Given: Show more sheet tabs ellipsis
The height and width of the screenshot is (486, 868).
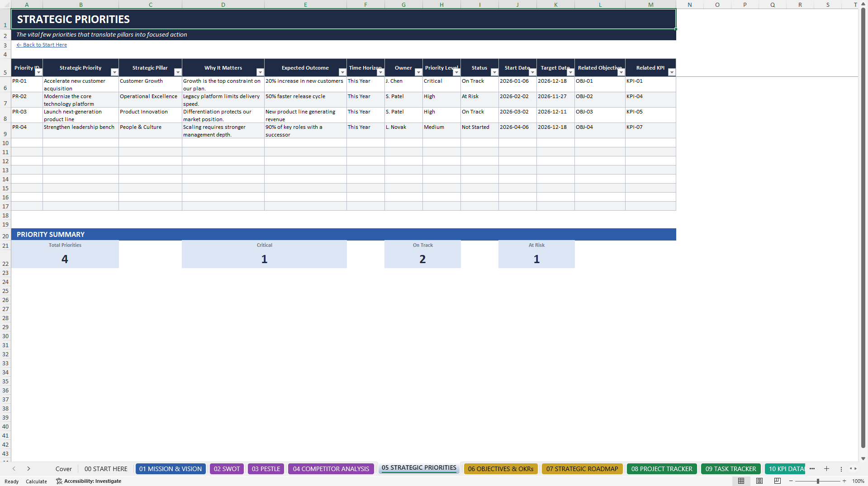Looking at the screenshot, I should pyautogui.click(x=812, y=469).
